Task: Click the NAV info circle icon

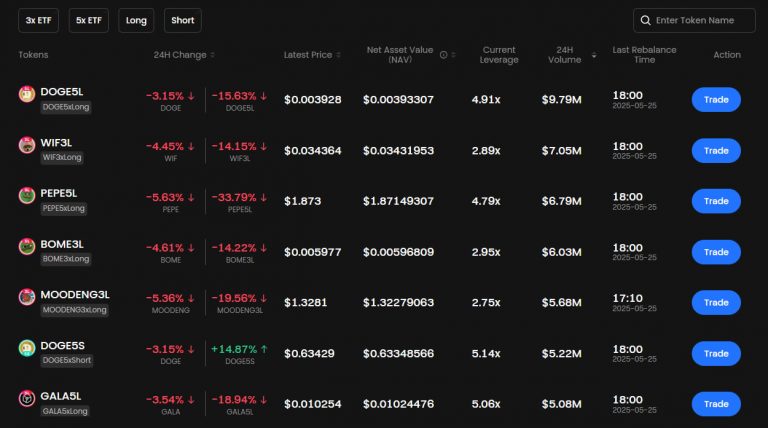Action: 443,55
